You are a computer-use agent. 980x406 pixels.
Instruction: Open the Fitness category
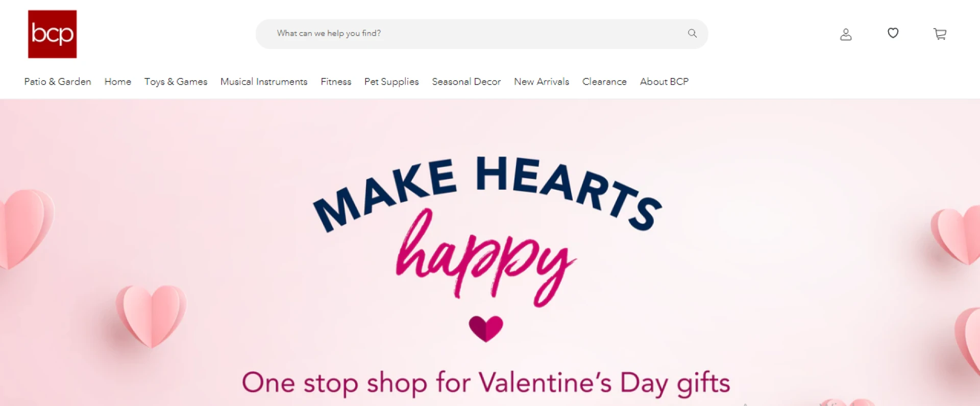click(336, 82)
